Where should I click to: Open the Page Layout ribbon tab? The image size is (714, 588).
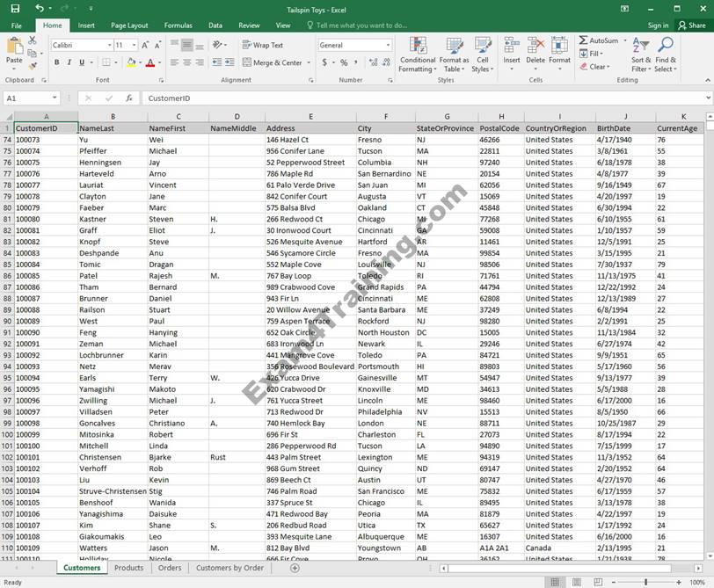[x=129, y=25]
